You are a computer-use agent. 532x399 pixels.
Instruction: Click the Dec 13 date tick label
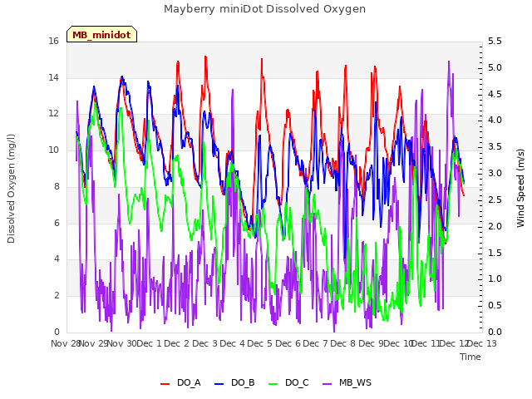tap(482, 343)
